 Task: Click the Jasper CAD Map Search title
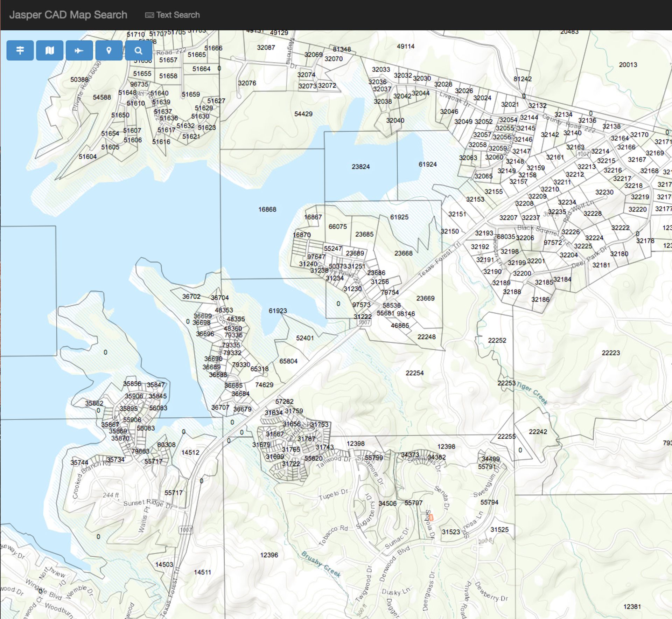point(68,15)
